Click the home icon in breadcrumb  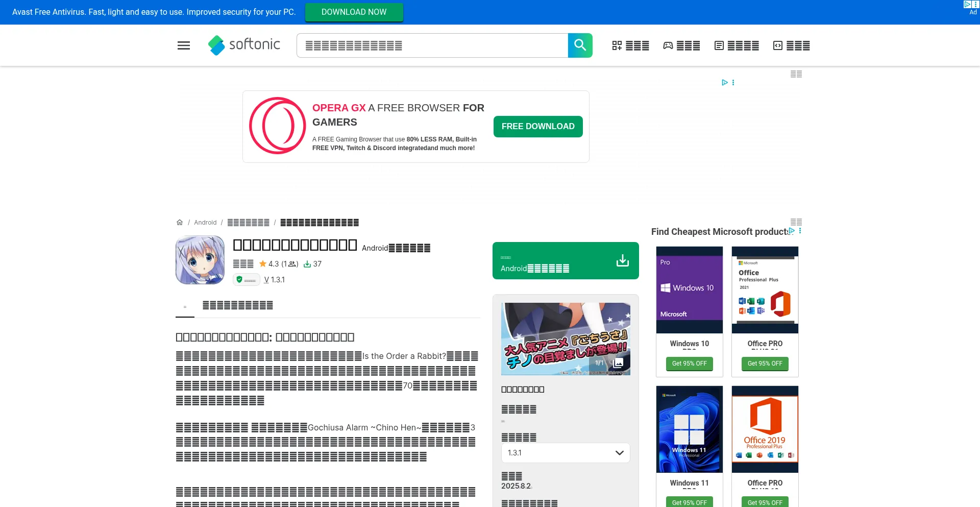click(180, 222)
